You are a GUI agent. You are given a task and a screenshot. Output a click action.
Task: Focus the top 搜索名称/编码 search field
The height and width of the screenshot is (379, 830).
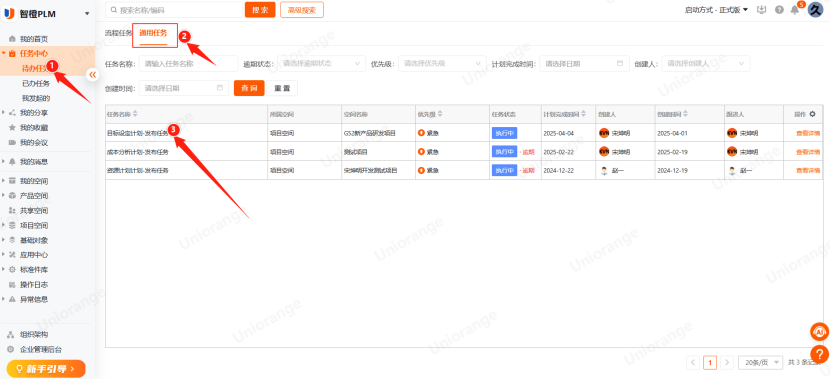[x=174, y=10]
